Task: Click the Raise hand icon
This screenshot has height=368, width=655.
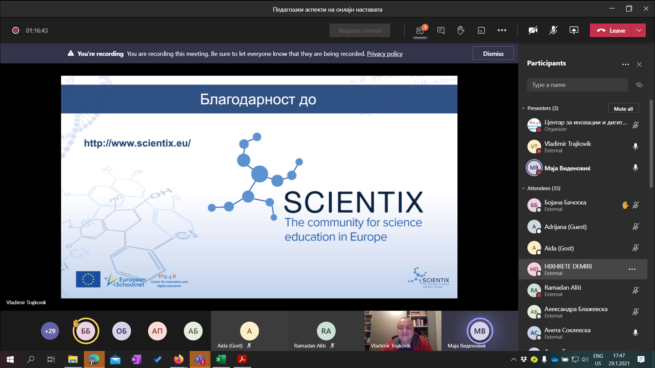Action: click(x=461, y=30)
